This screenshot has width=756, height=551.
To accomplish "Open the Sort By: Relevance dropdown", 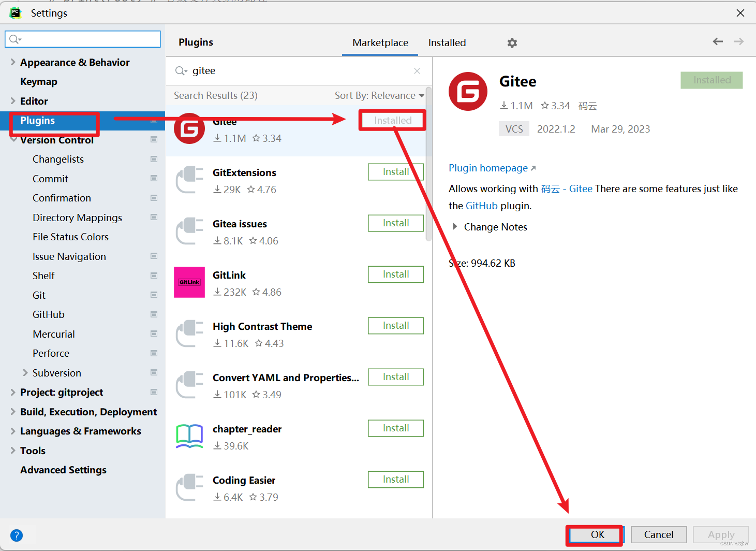I will click(x=379, y=95).
